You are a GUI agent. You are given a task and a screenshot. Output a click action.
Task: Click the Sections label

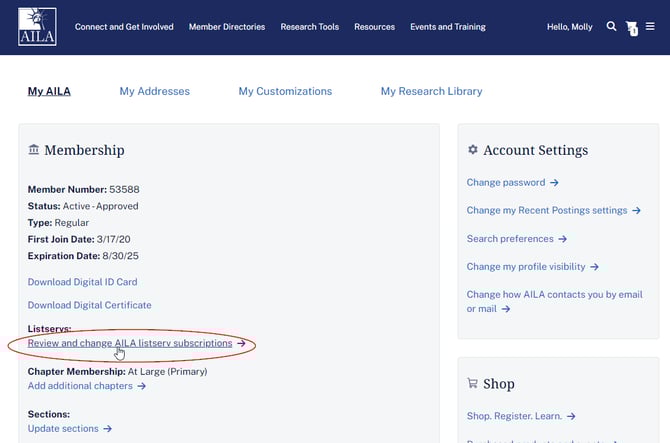(x=49, y=414)
